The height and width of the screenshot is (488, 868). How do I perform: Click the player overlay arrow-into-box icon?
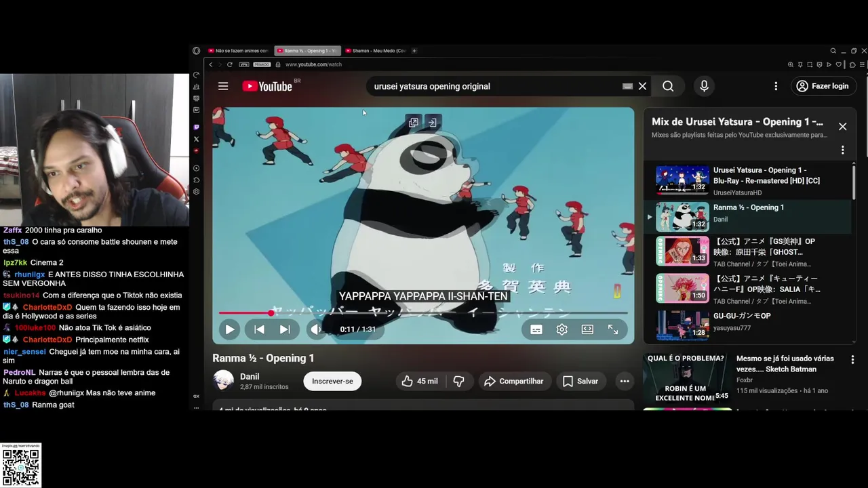pyautogui.click(x=432, y=122)
